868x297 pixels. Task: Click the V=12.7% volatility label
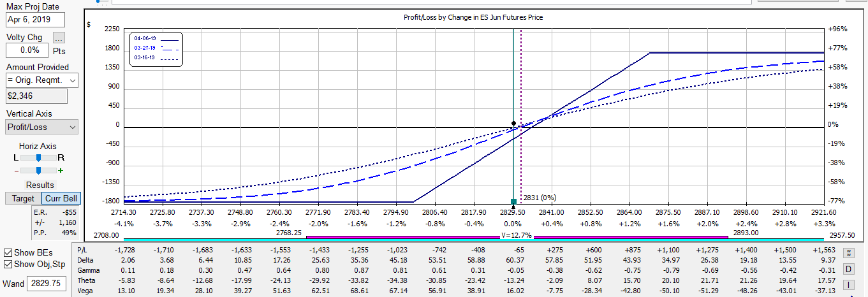[x=516, y=235]
